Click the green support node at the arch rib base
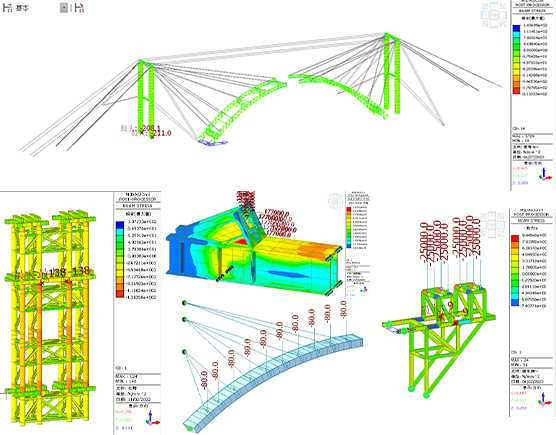 click(x=191, y=429)
